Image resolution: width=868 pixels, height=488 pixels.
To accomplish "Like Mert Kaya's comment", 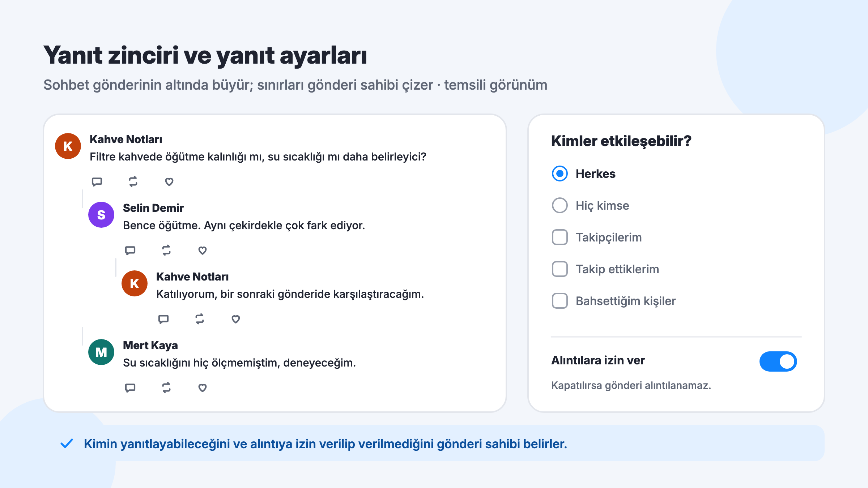I will tap(203, 388).
